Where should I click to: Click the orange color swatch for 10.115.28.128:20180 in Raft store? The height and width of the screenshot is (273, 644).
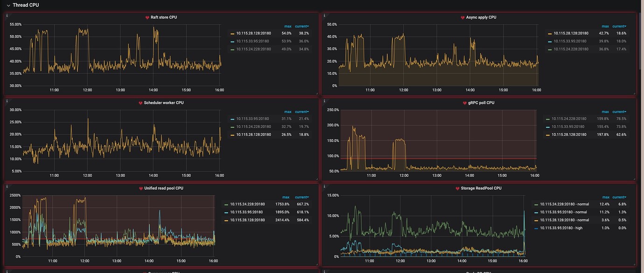point(231,34)
